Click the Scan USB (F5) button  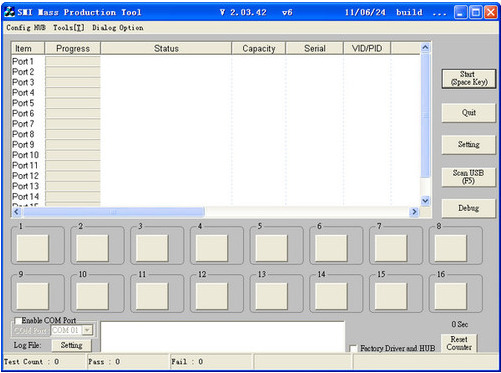468,177
